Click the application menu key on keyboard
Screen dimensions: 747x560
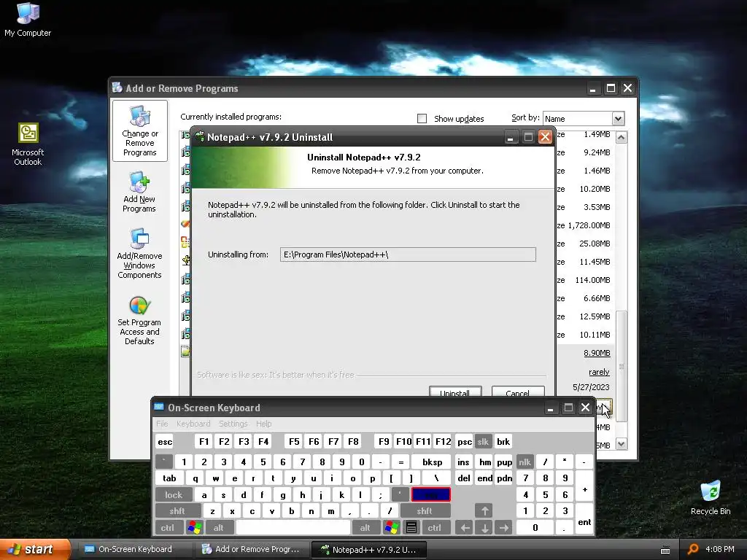pos(411,528)
